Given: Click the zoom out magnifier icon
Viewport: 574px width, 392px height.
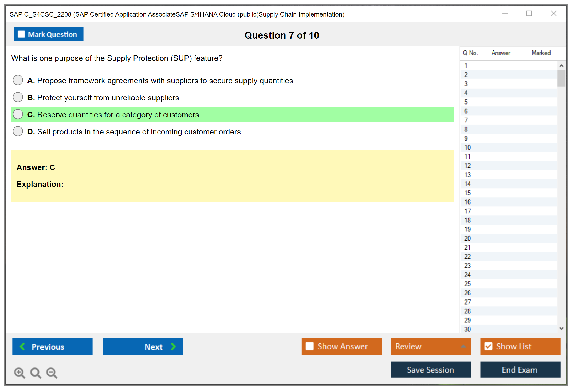Looking at the screenshot, I should (52, 373).
